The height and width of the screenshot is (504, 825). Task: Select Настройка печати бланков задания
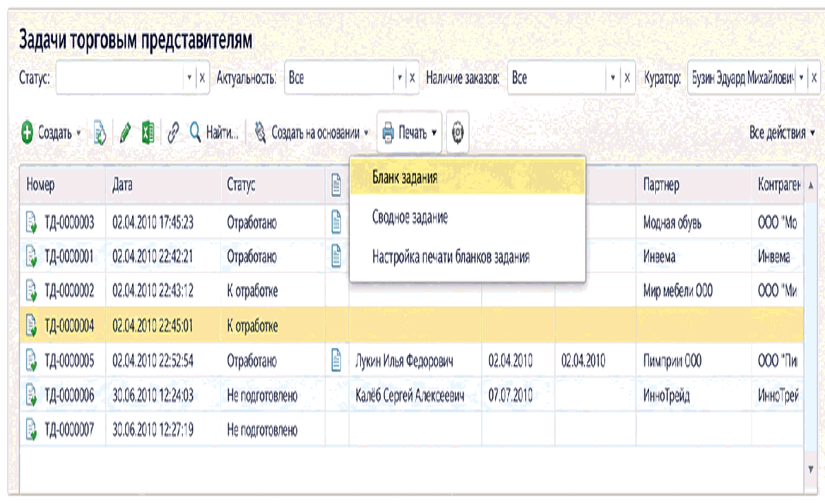[x=467, y=257]
